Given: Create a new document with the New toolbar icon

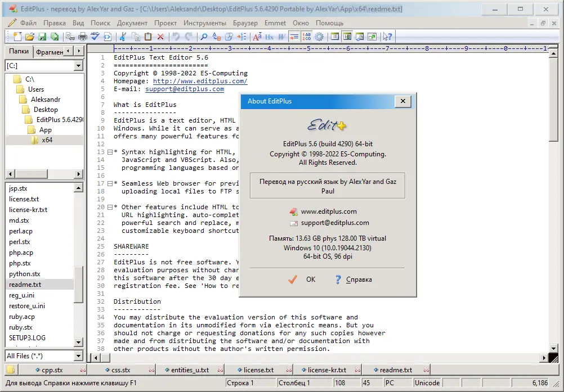Looking at the screenshot, I should [17, 37].
